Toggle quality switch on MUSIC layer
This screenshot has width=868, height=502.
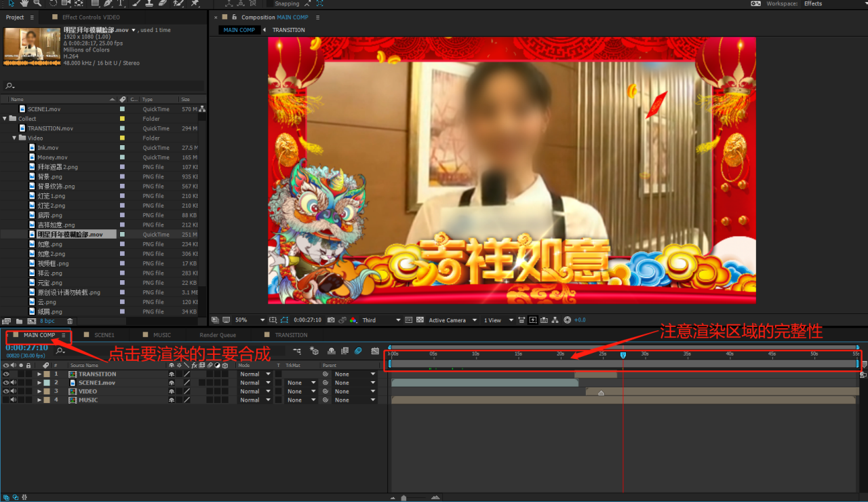pyautogui.click(x=186, y=400)
